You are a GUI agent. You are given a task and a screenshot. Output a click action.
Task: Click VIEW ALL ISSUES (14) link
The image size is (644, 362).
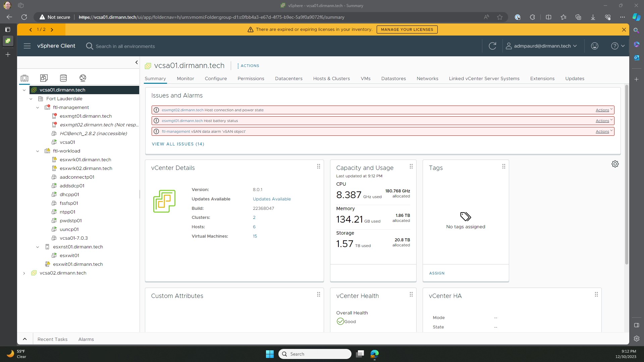[x=178, y=144]
